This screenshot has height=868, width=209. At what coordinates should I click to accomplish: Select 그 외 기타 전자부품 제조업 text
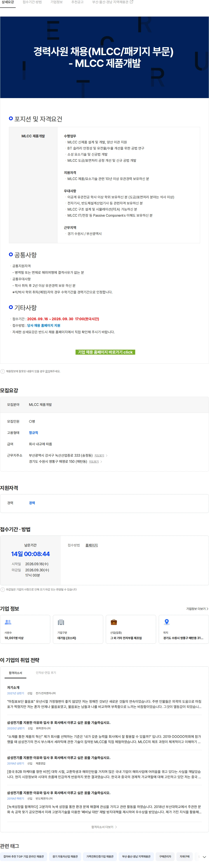126,638
